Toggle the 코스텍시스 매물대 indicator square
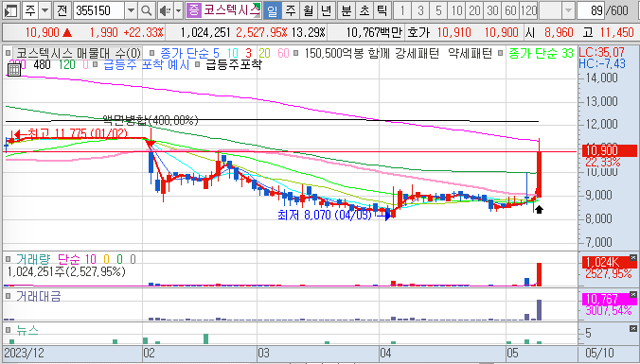This screenshot has width=640, height=364. [x=9, y=53]
